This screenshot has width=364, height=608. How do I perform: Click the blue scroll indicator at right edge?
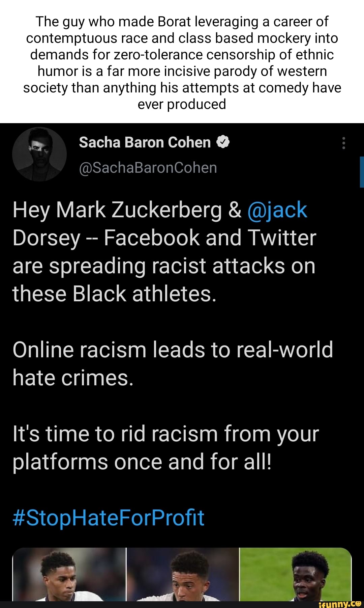pyautogui.click(x=362, y=172)
